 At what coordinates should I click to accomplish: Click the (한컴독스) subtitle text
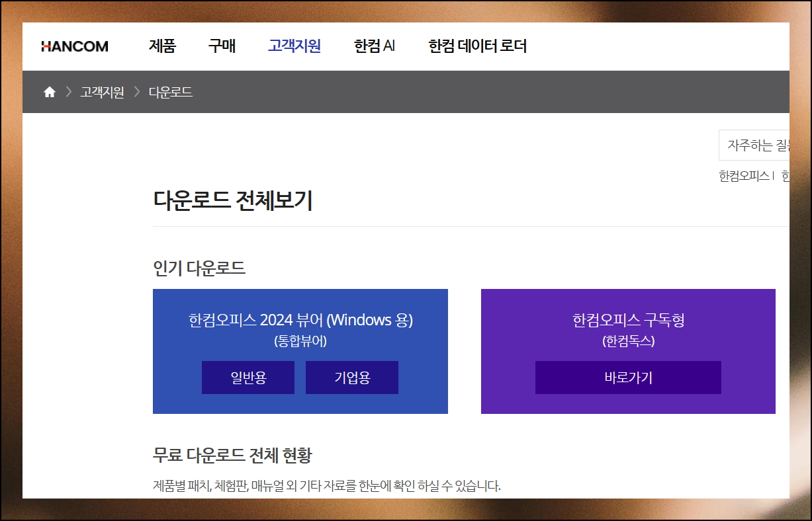pyautogui.click(x=628, y=341)
